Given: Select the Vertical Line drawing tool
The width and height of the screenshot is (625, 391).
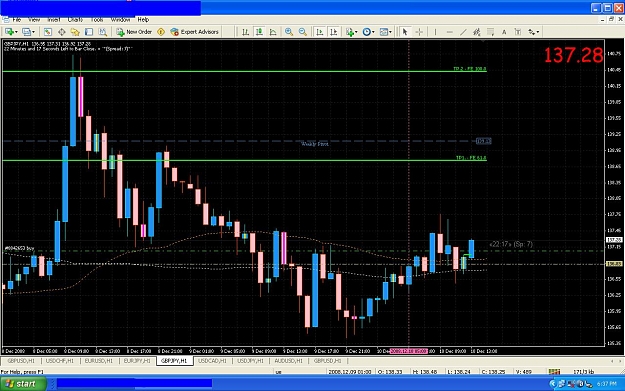Looking at the screenshot, I should click(x=435, y=31).
